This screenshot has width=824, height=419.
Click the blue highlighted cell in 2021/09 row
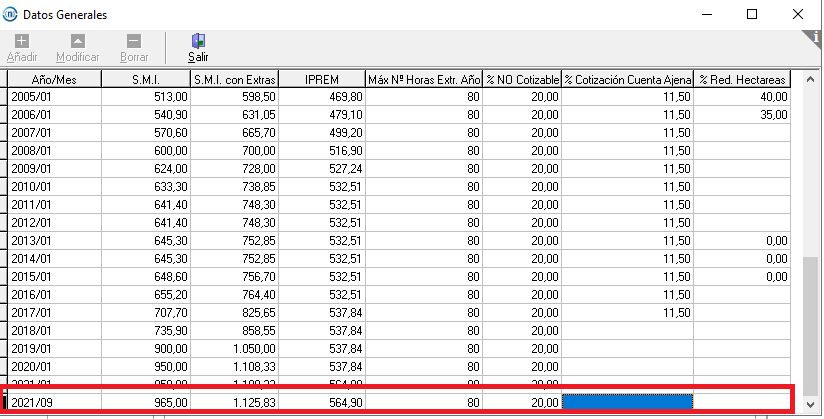point(628,402)
